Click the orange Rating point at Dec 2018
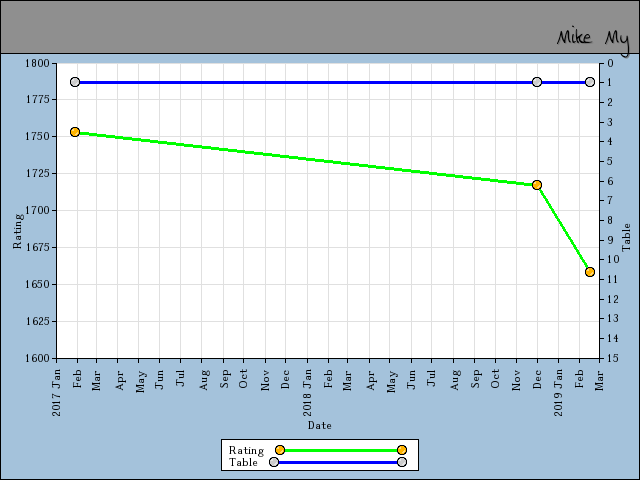 537,185
